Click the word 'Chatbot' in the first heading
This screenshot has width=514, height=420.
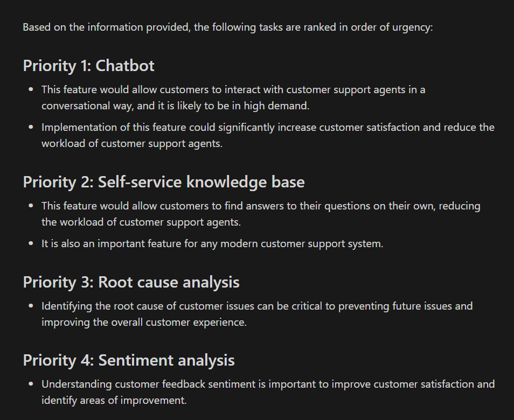[125, 66]
